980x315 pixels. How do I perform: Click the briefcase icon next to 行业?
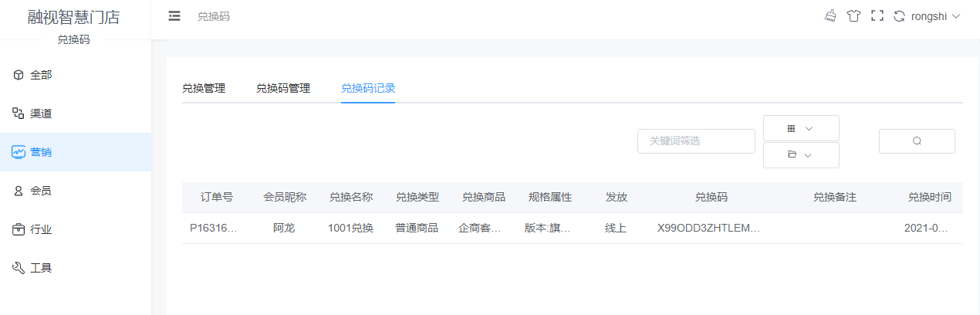click(x=19, y=229)
